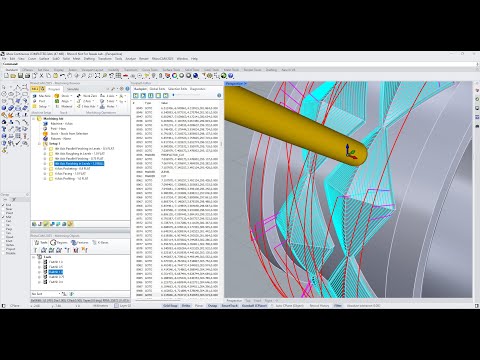Collapse the Tools tree node in Machining Objects
480x360 pixels.
[33, 257]
